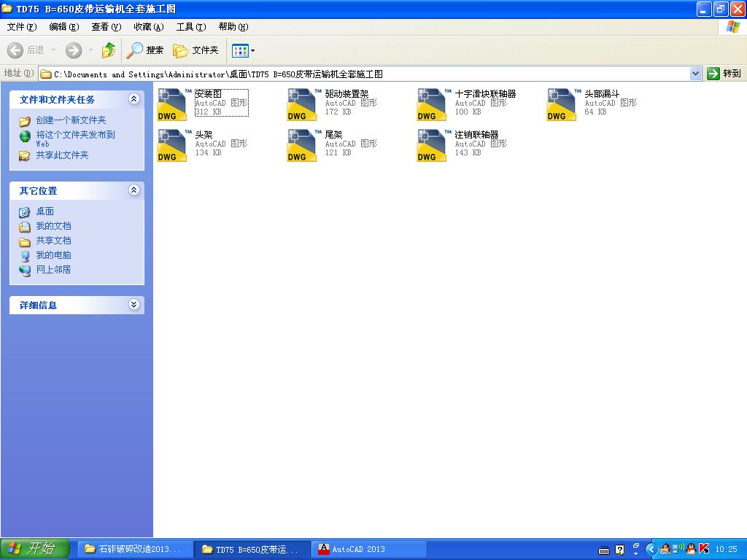Image resolution: width=747 pixels, height=560 pixels.
Task: Select the 安装图 DWG file icon
Action: pyautogui.click(x=173, y=104)
